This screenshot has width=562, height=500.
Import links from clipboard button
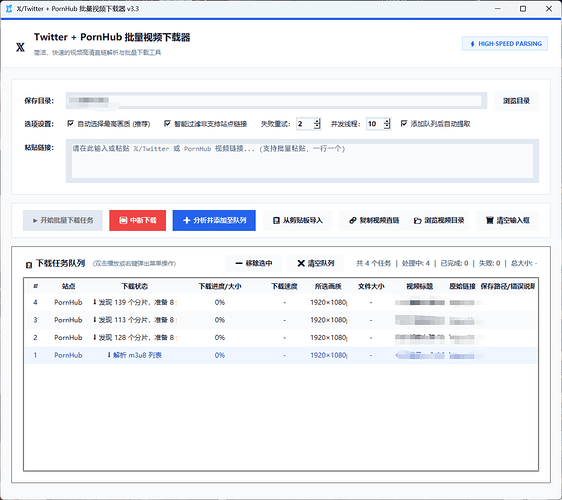[297, 220]
